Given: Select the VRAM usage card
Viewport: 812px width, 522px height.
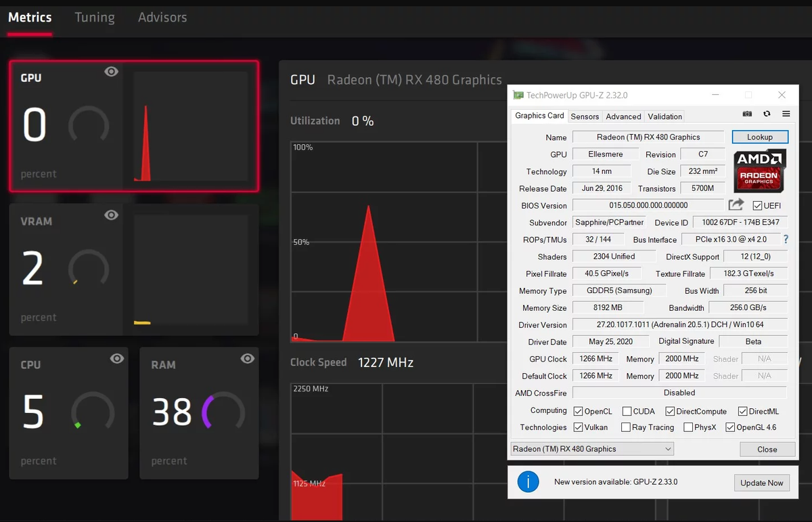Looking at the screenshot, I should (134, 270).
